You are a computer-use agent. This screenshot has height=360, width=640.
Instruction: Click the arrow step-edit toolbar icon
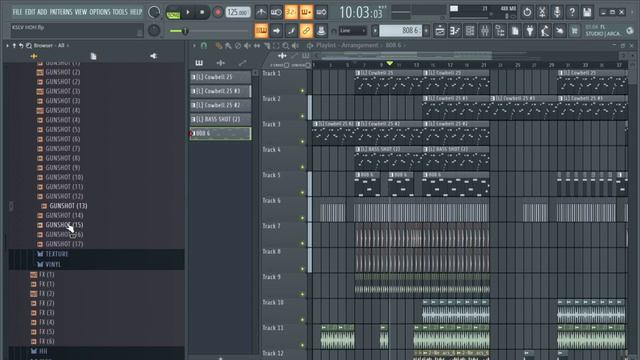point(276,31)
